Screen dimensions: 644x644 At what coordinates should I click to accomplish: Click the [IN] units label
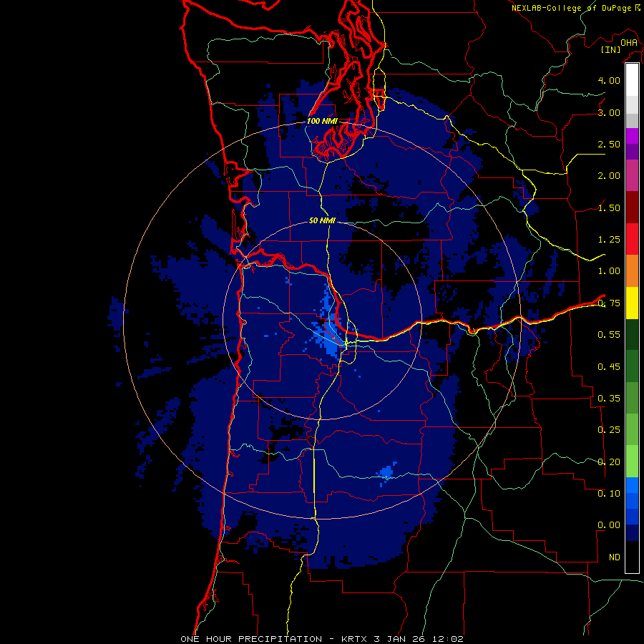610,49
